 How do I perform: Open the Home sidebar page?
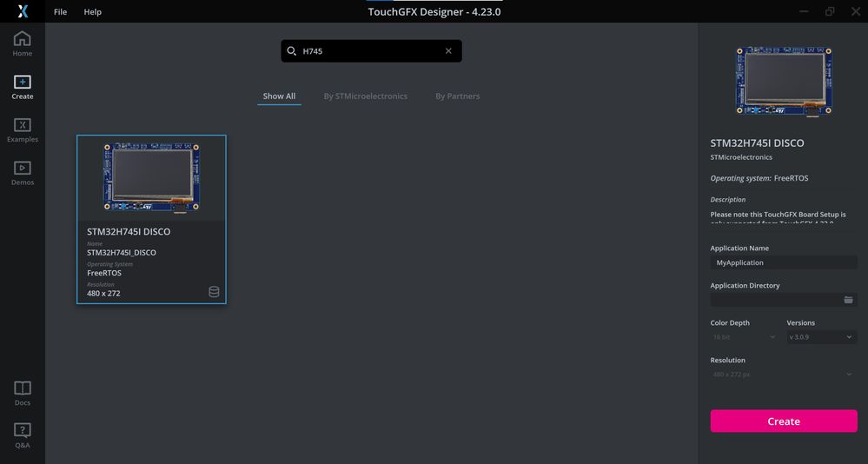(22, 43)
